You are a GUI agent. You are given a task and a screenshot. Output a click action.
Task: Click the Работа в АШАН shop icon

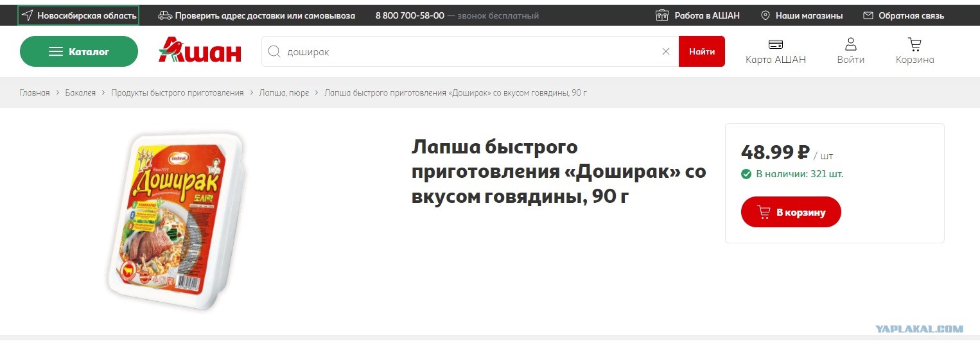(662, 15)
